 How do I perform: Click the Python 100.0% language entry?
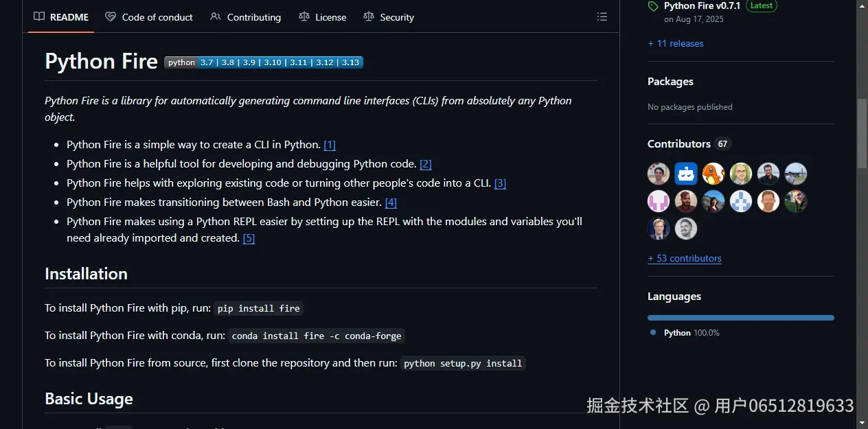coord(685,333)
